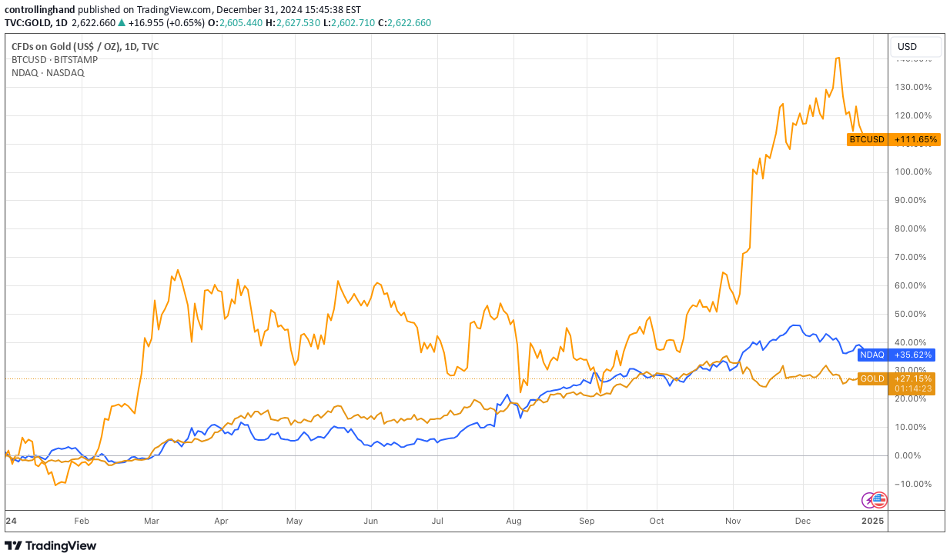Click "Apr" on the time axis
The image size is (950, 560).
click(221, 521)
